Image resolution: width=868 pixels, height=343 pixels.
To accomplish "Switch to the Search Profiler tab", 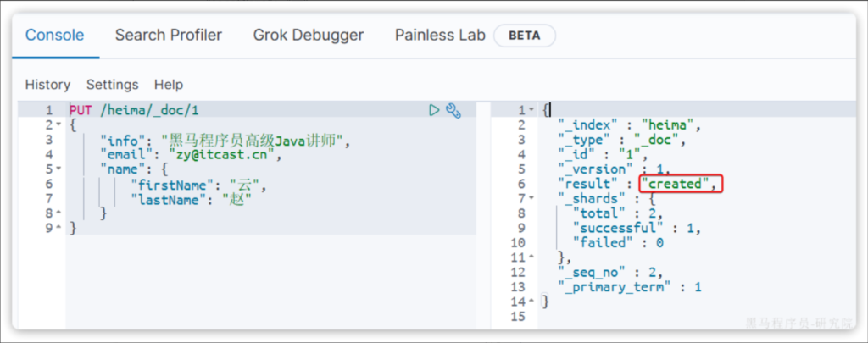I will point(169,35).
